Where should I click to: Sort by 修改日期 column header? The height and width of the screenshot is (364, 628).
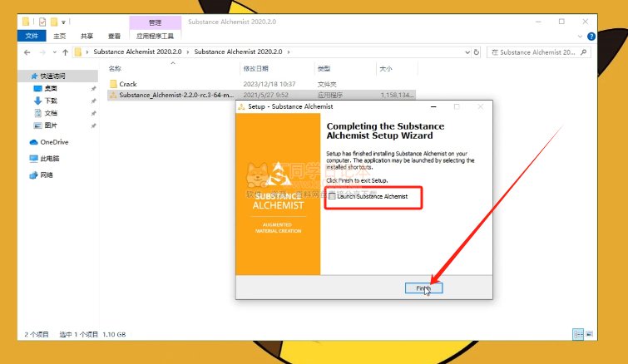pos(256,69)
